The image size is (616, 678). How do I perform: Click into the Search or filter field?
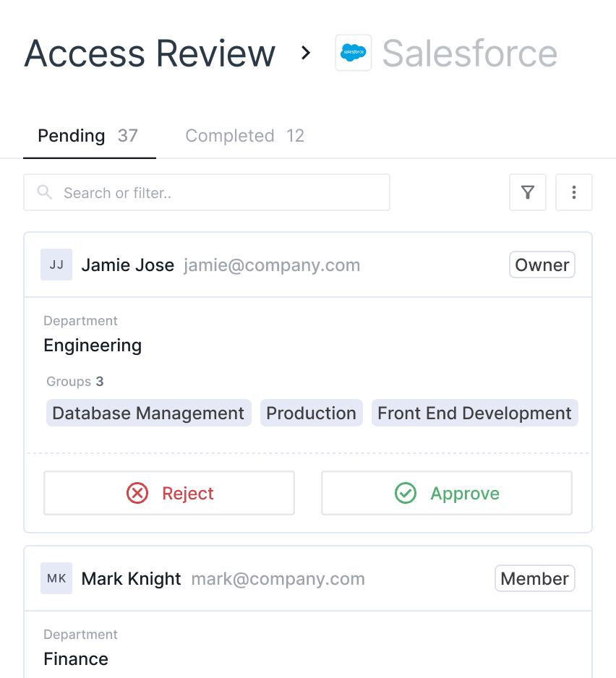click(x=217, y=192)
